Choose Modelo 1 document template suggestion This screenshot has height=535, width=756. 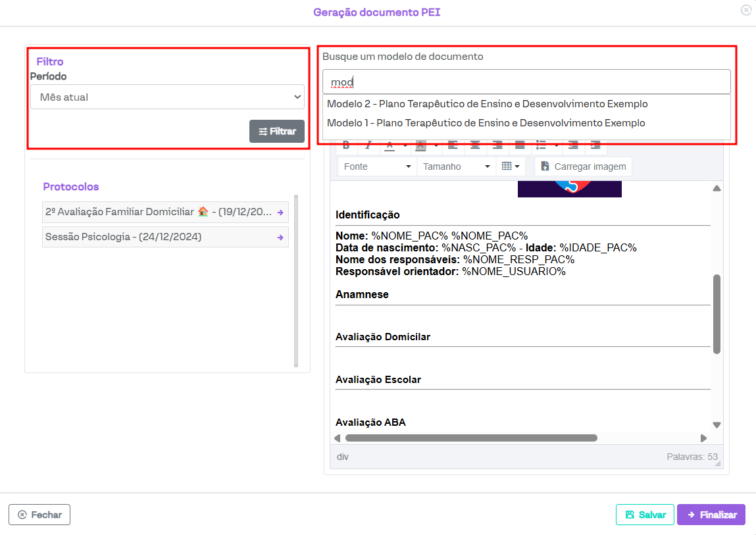coord(486,123)
